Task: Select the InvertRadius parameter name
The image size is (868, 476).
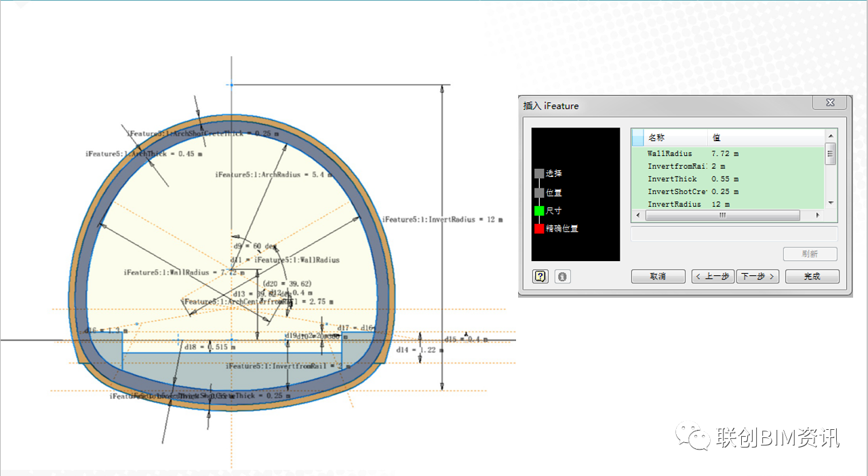Action: pos(674,204)
